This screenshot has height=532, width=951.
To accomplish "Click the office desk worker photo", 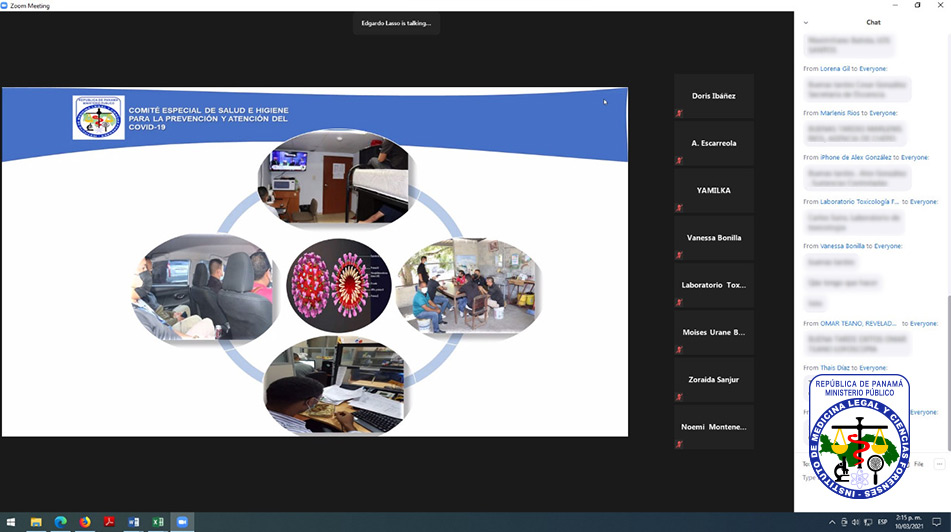I will point(336,385).
